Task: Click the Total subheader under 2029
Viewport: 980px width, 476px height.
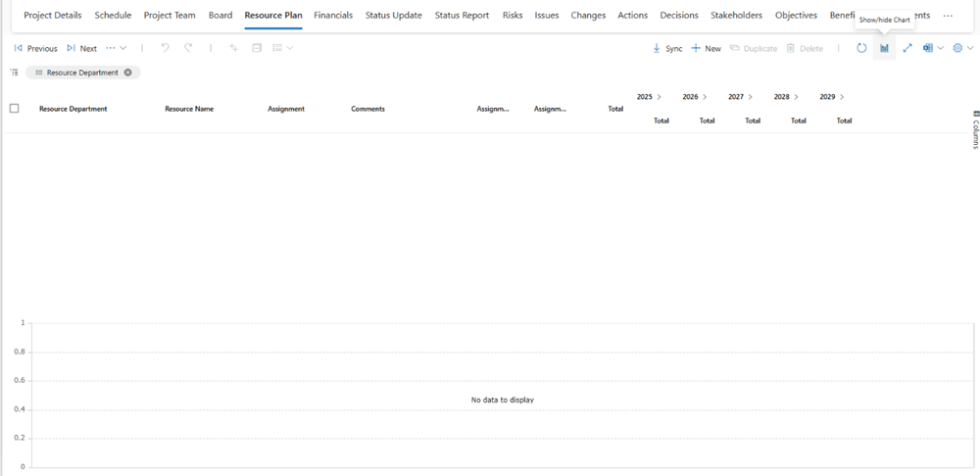Action: (845, 121)
